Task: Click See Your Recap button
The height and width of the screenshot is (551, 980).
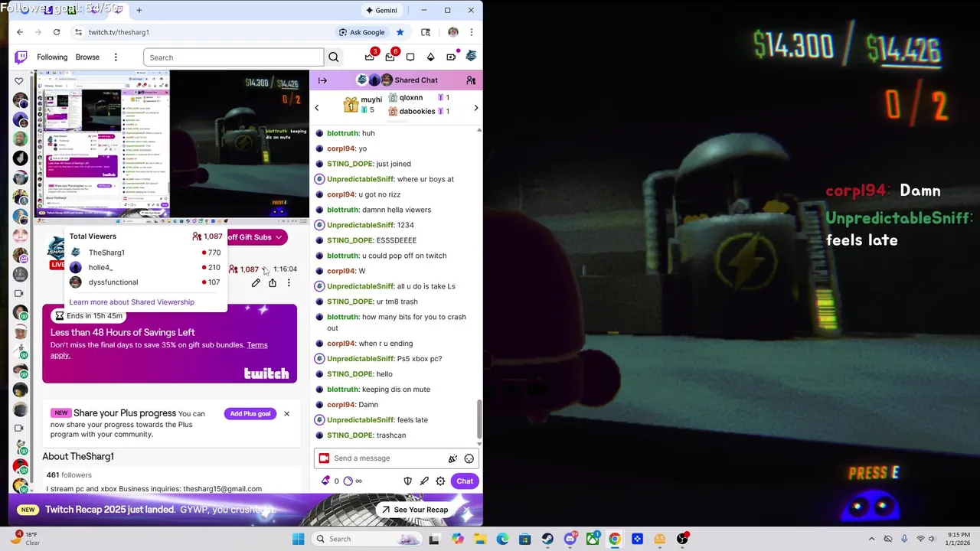Action: tap(415, 510)
